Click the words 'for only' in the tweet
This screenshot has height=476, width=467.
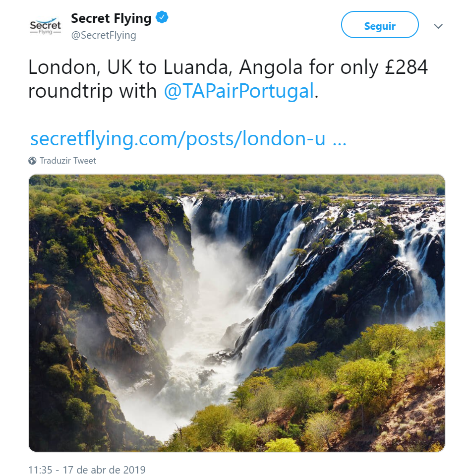click(336, 67)
